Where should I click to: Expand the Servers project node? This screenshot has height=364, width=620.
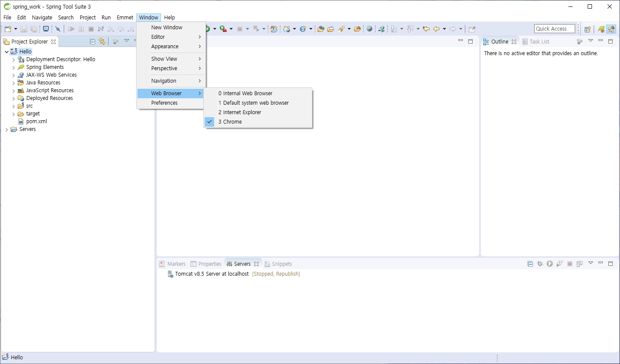point(6,129)
